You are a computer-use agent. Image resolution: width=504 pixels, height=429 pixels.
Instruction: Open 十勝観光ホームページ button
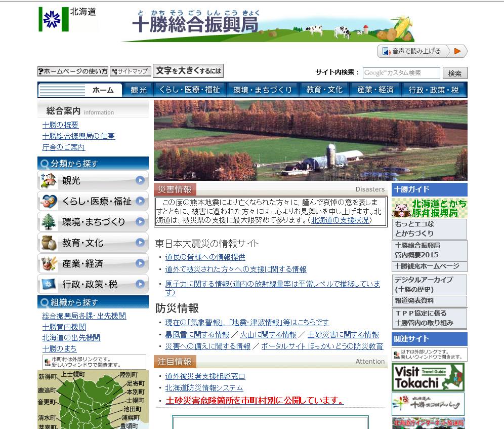[430, 266]
